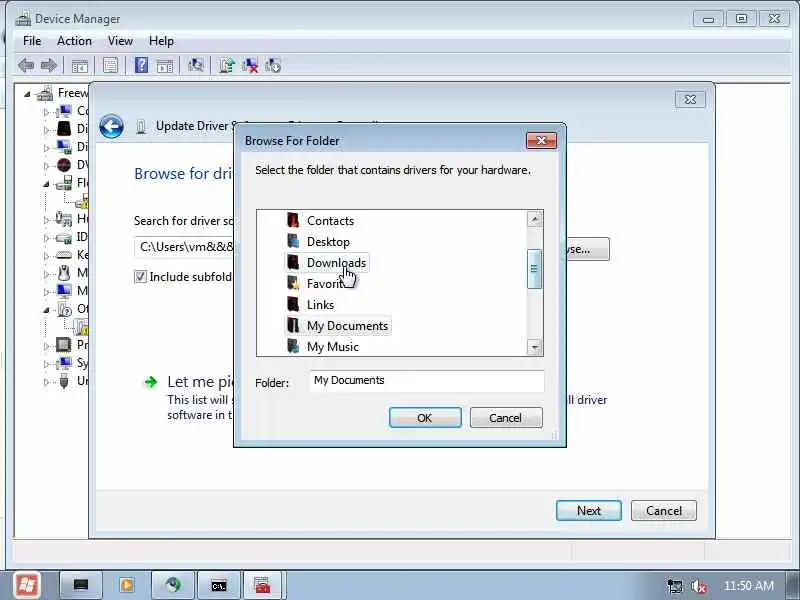Screen dimensions: 800x600
Task: Click the folder list scroll down arrow
Action: click(x=534, y=347)
